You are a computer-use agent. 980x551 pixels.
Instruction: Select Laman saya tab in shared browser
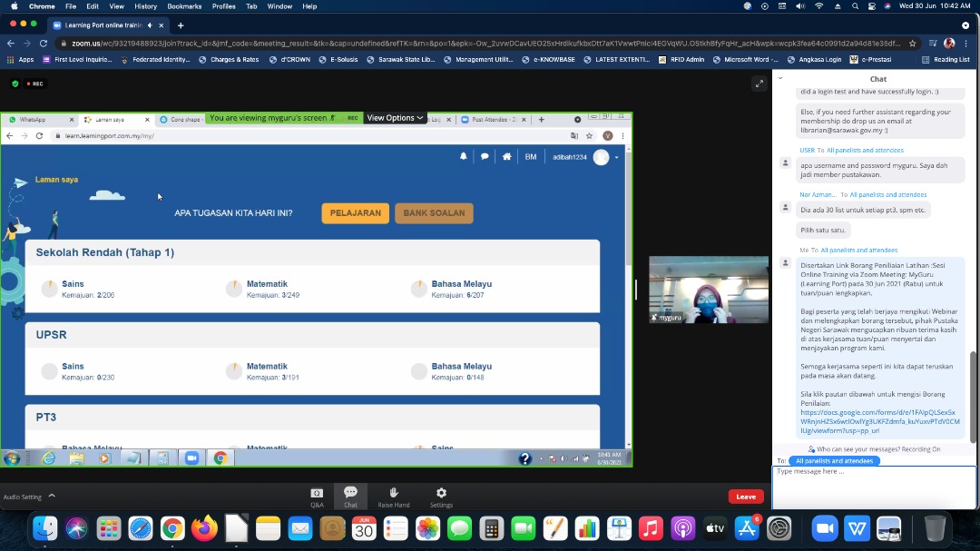coord(117,120)
